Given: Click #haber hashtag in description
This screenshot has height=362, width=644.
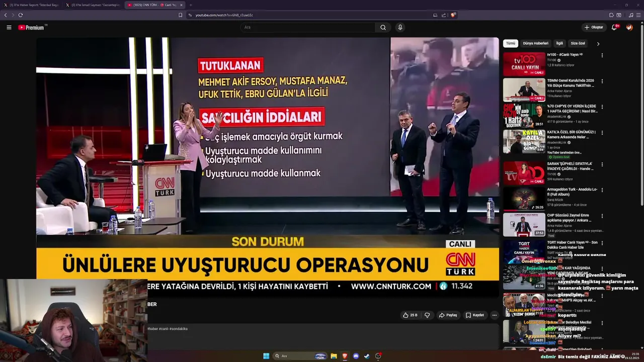Looking at the screenshot, I should click(152, 329).
